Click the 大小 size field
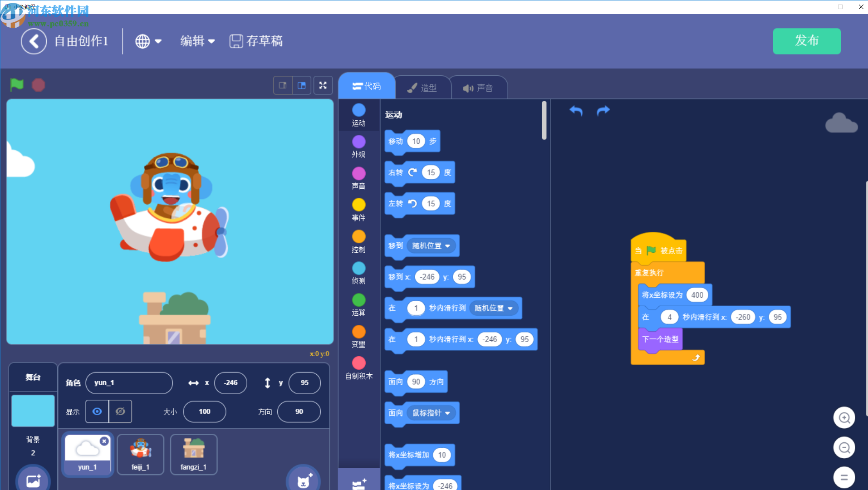The height and width of the screenshot is (490, 868). 205,412
